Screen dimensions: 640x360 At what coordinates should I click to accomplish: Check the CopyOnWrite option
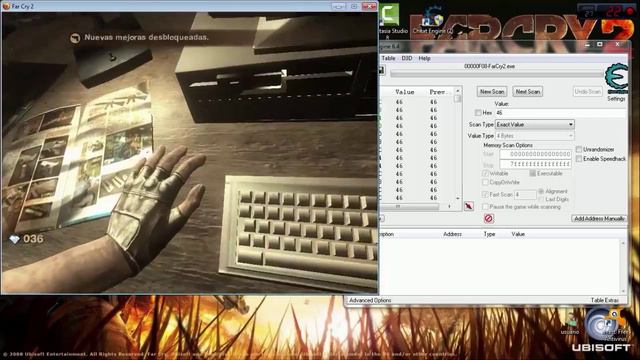pos(485,182)
